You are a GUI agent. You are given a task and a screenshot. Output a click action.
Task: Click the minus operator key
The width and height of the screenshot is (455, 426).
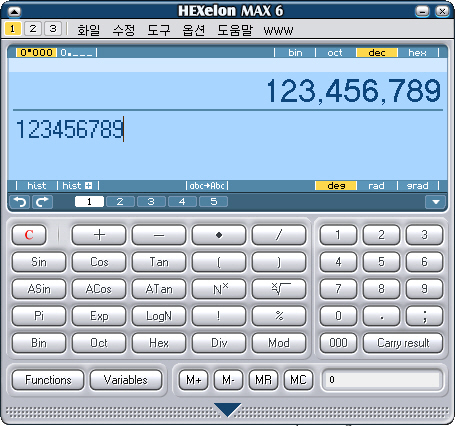159,235
